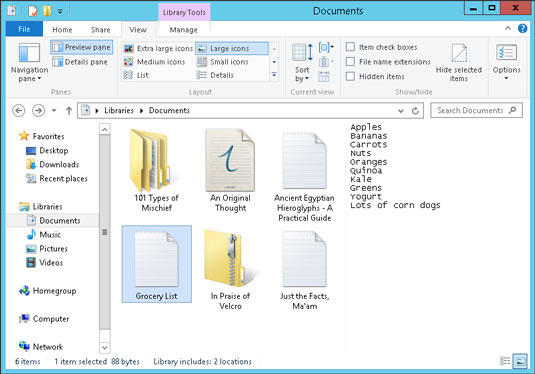Switch to List layout
535x374 pixels.
pyautogui.click(x=136, y=75)
